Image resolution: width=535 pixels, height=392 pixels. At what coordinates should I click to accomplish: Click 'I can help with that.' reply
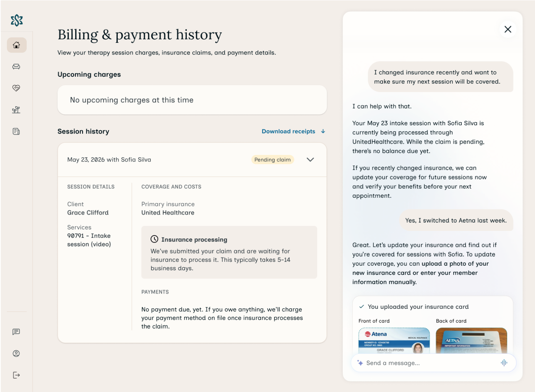[x=382, y=106]
